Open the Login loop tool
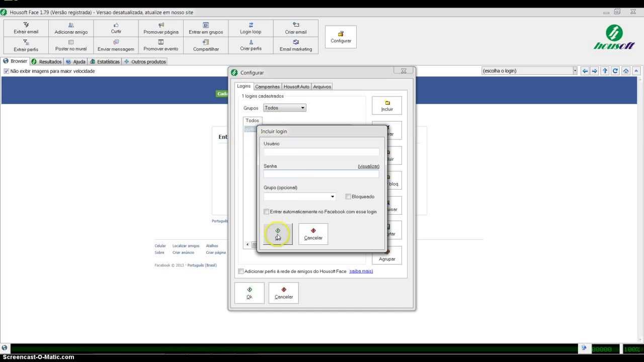This screenshot has width=644, height=362. point(251,28)
